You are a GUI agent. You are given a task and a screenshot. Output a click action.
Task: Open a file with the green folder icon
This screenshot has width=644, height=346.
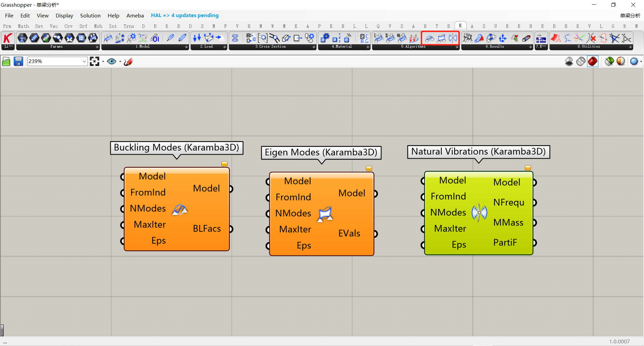point(6,61)
